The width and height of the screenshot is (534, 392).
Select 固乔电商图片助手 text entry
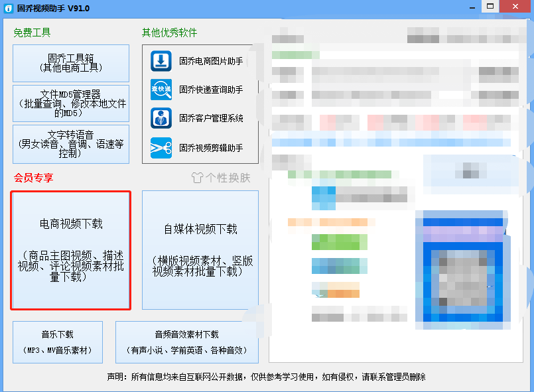(x=211, y=61)
